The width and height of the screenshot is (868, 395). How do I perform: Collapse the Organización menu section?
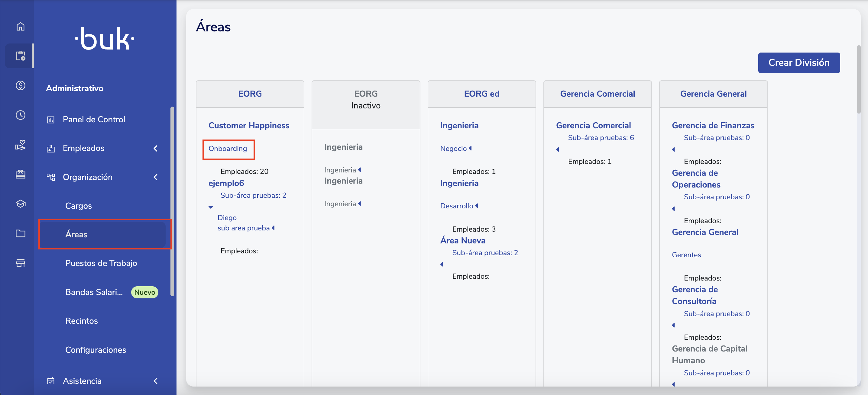(x=156, y=177)
